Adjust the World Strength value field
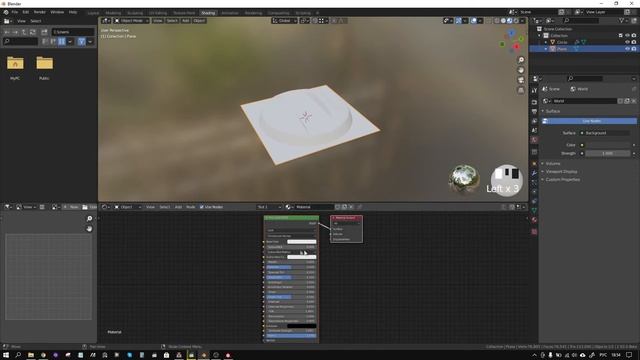Screen dimensions: 640x360 click(608, 153)
